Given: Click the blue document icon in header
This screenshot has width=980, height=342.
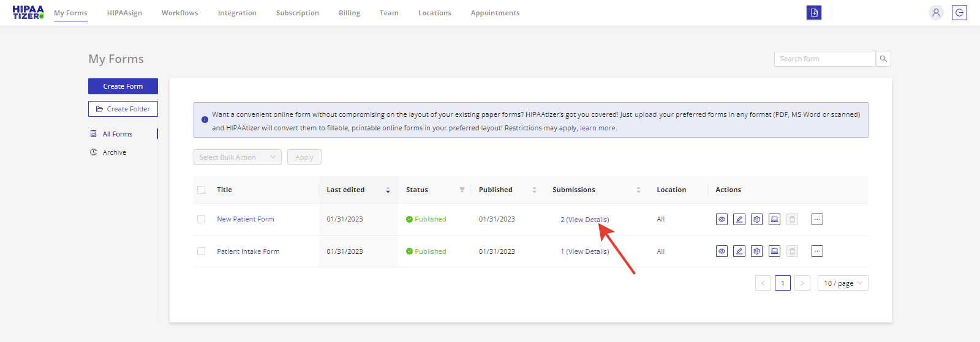Looking at the screenshot, I should [813, 13].
